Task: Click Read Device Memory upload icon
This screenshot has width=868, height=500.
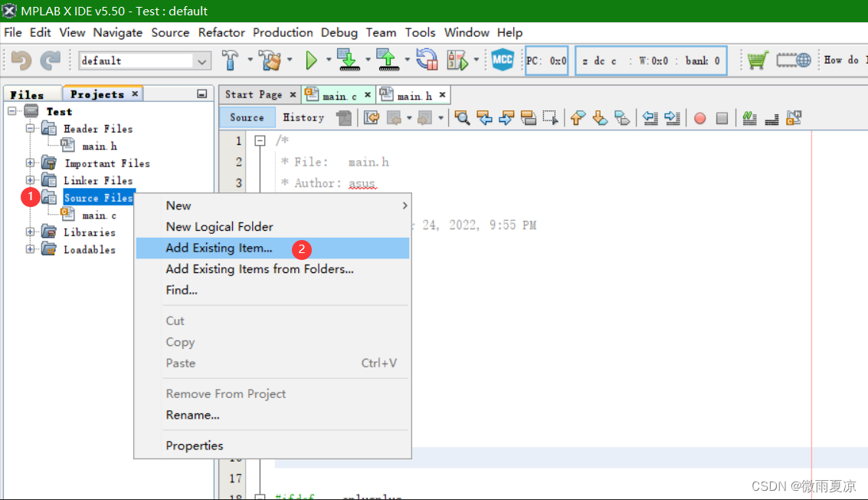Action: [388, 60]
